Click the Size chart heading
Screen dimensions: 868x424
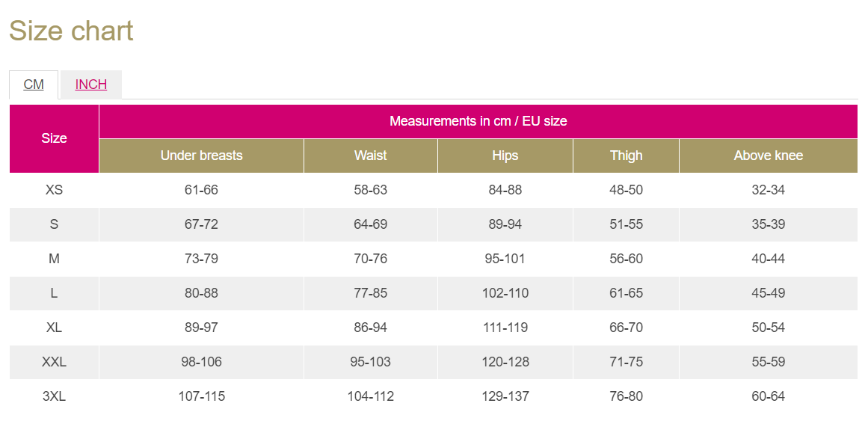(72, 31)
